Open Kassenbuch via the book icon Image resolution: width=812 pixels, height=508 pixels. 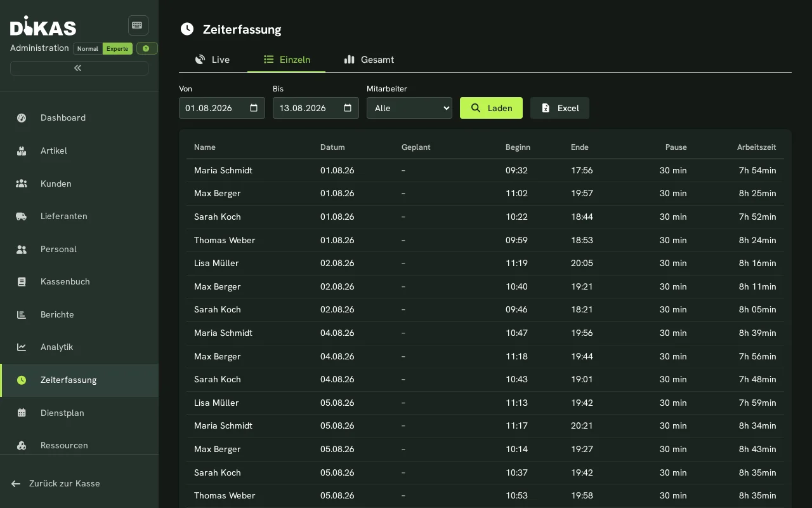coord(22,282)
